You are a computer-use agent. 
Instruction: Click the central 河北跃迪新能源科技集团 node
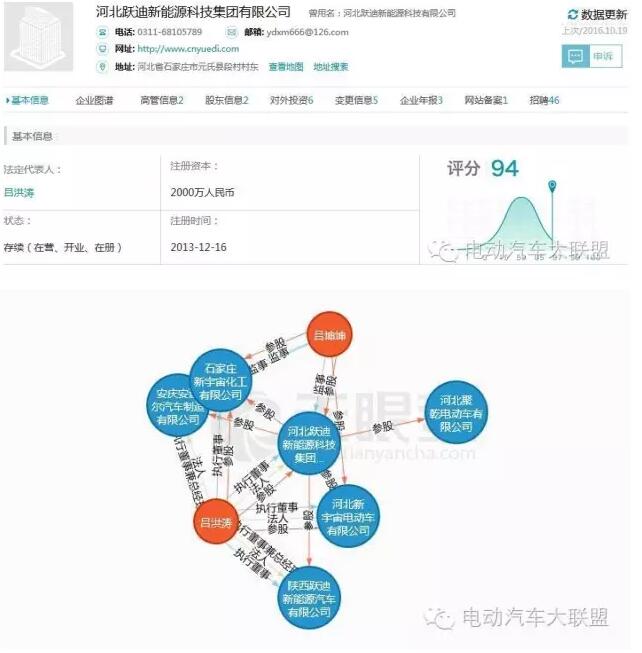(x=309, y=444)
